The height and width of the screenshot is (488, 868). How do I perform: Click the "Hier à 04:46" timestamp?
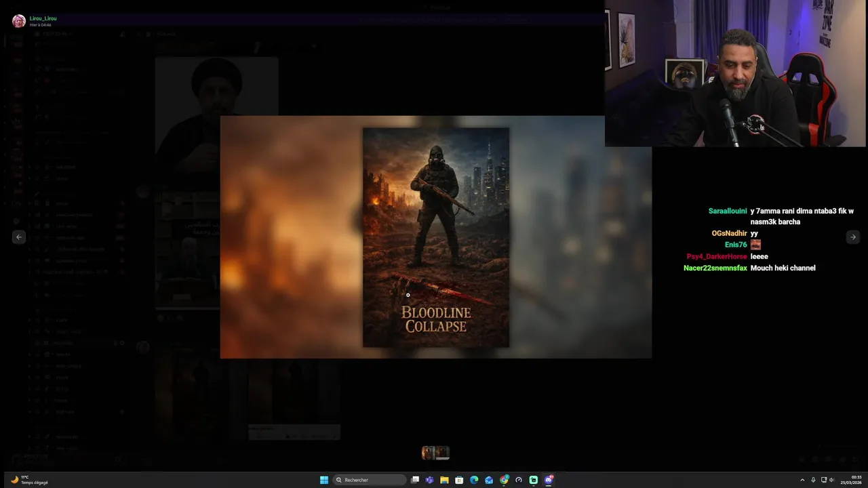tap(41, 25)
